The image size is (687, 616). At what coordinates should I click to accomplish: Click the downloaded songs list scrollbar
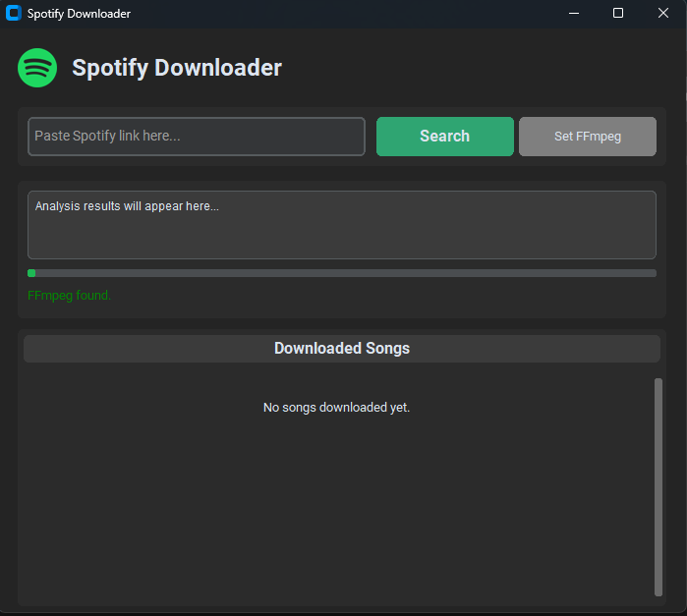pyautogui.click(x=658, y=487)
